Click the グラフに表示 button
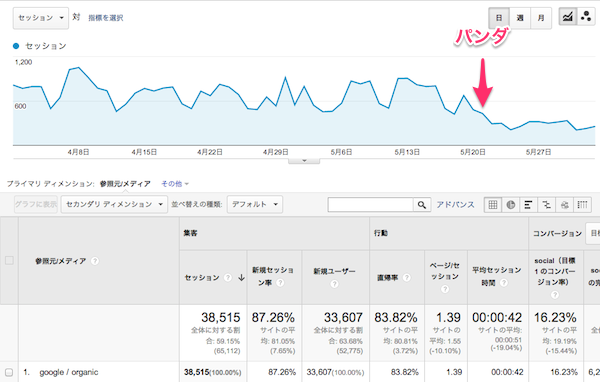 (36, 204)
